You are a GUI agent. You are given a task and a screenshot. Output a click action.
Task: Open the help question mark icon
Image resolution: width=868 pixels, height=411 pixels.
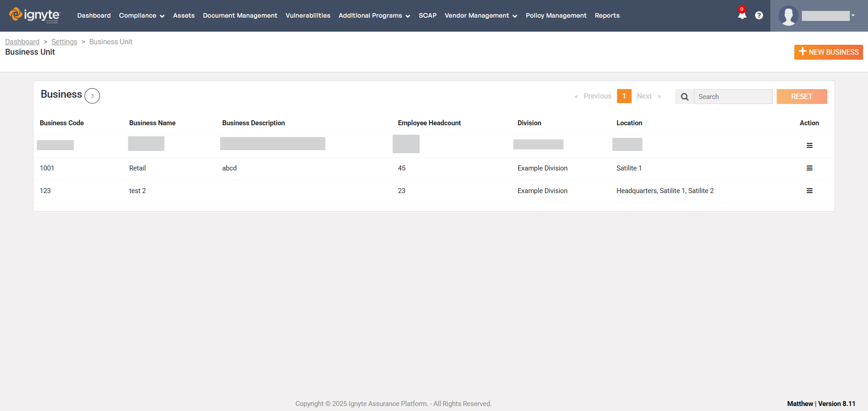(759, 15)
